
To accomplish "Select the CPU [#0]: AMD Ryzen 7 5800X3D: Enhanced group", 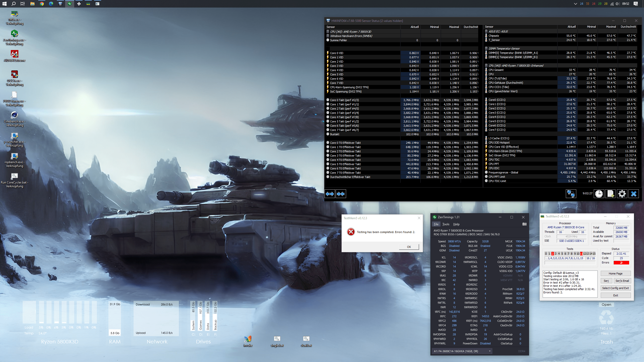I will click(516, 66).
